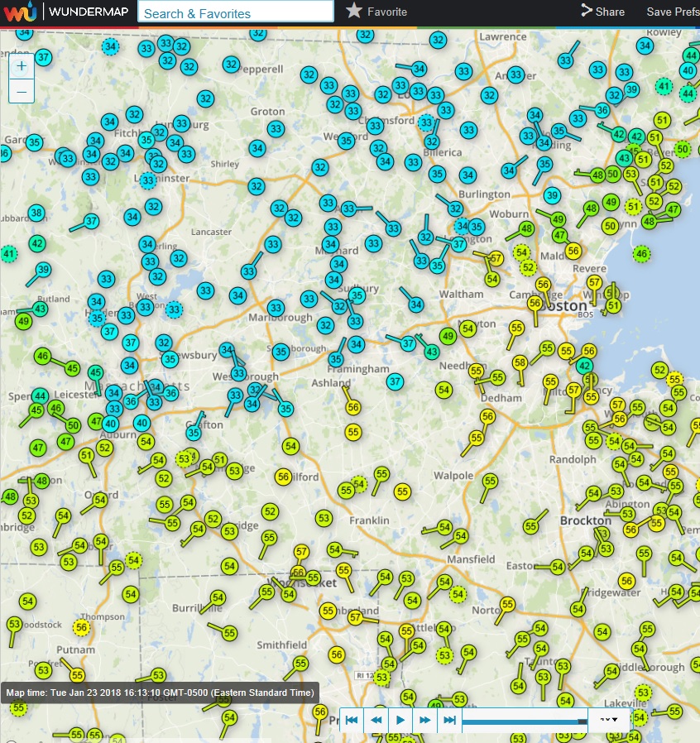Play the weather animation
Image resolution: width=700 pixels, height=743 pixels.
[400, 721]
